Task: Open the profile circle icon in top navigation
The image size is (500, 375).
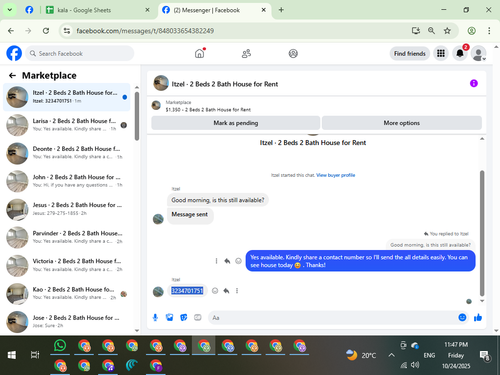Action: point(293,53)
